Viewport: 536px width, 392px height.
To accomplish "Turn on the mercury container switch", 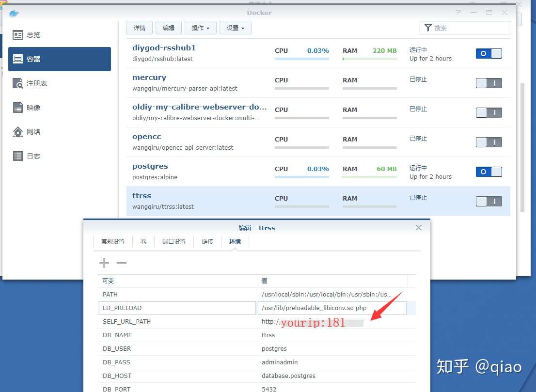I will point(489,83).
